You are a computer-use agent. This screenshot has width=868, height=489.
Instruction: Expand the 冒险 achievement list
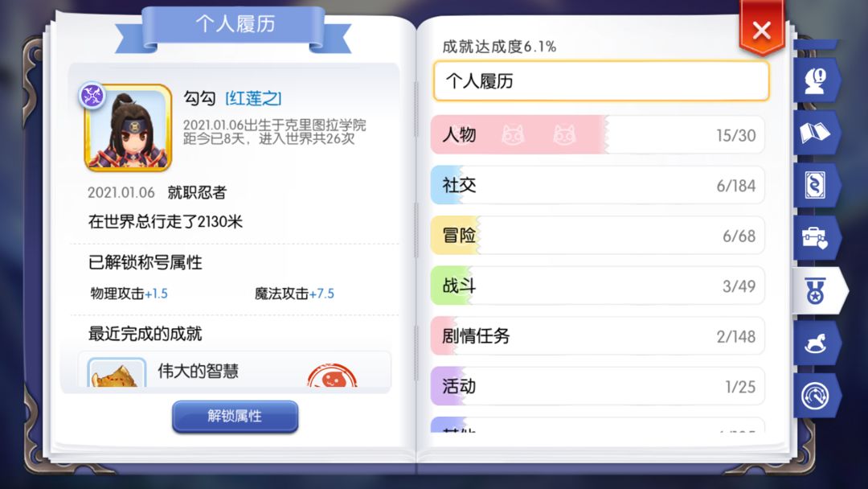tap(597, 236)
